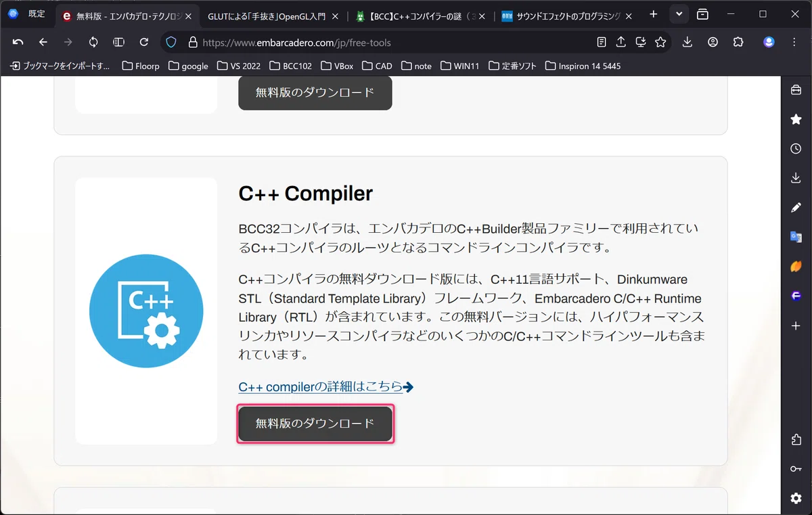Open the CAD bookmarks folder
The width and height of the screenshot is (812, 515).
(x=377, y=66)
